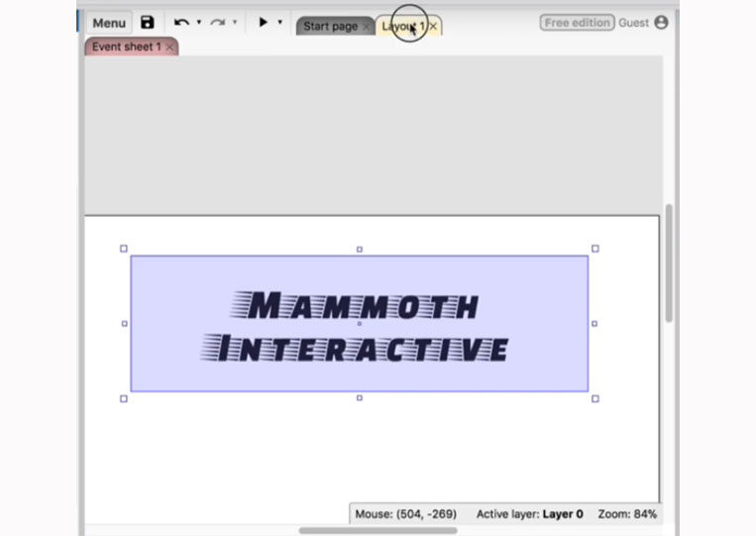This screenshot has width=756, height=536.
Task: Expand the preview options dropdown arrow
Action: tap(279, 22)
